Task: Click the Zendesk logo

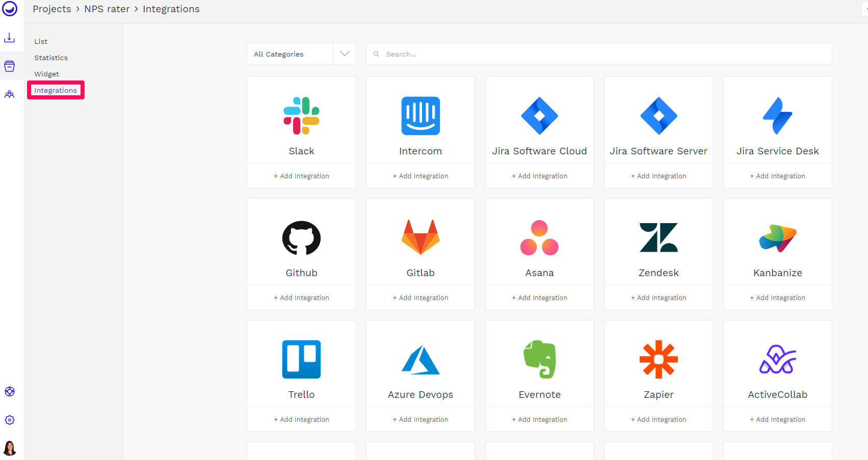Action: (659, 237)
